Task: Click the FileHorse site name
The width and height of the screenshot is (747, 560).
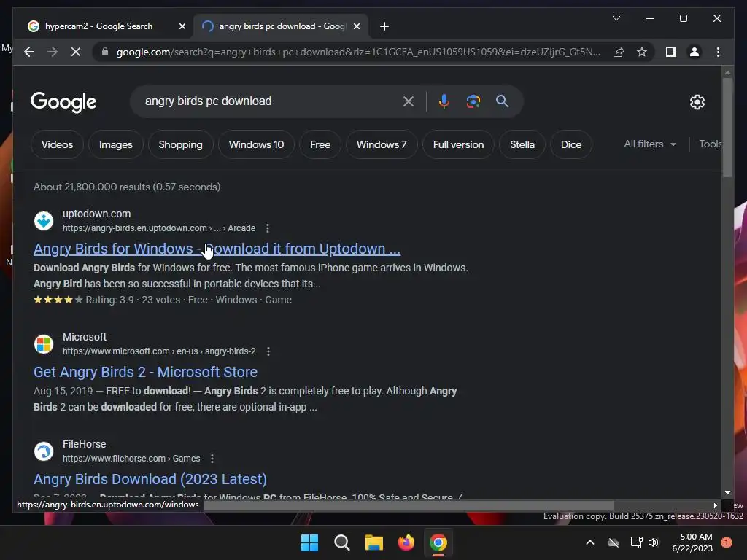Action: click(85, 444)
